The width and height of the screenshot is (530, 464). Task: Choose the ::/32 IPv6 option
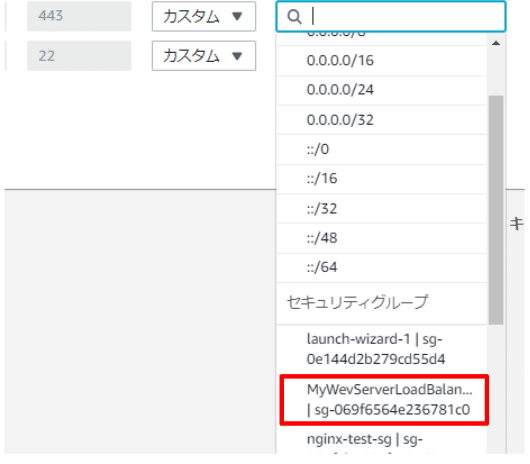[x=381, y=209]
